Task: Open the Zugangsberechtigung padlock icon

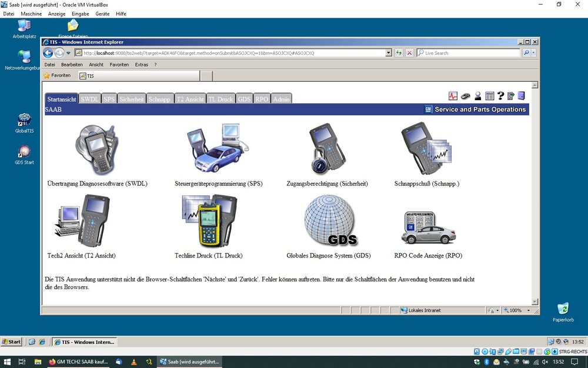Action: click(326, 149)
